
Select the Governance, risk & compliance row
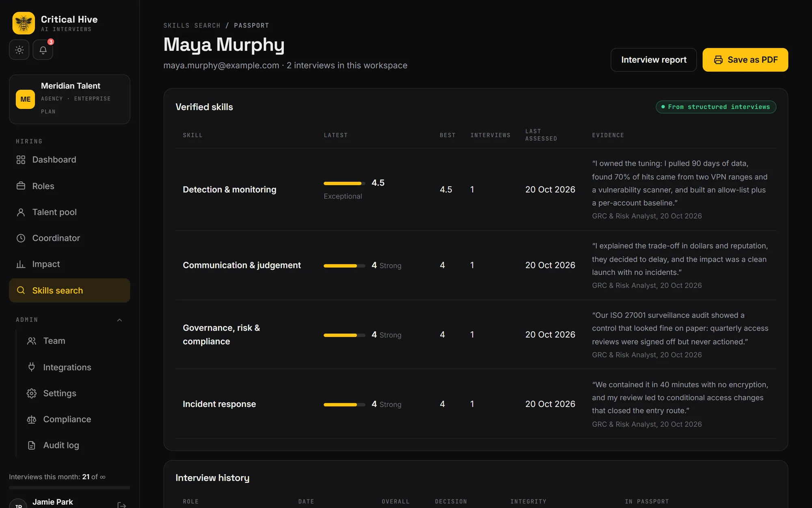tap(475, 334)
